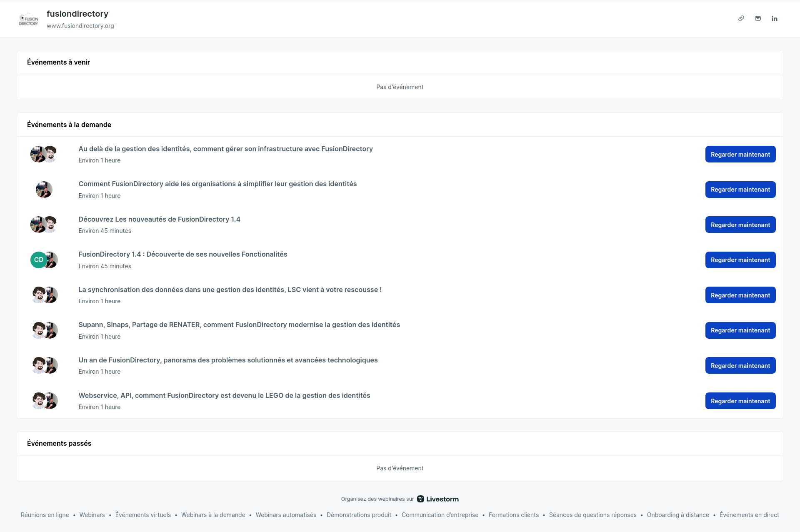
Task: Open 'Webinars' footer link
Action: (92, 515)
